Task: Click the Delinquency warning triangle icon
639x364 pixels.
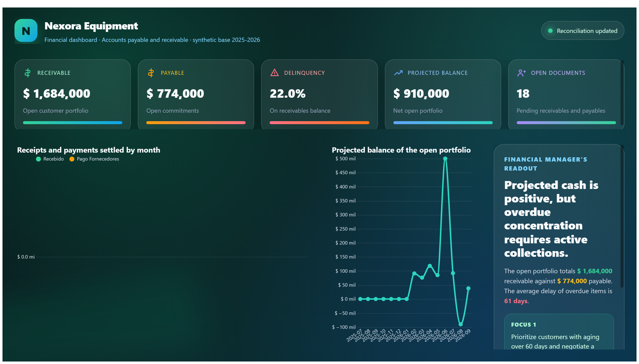Action: [275, 73]
